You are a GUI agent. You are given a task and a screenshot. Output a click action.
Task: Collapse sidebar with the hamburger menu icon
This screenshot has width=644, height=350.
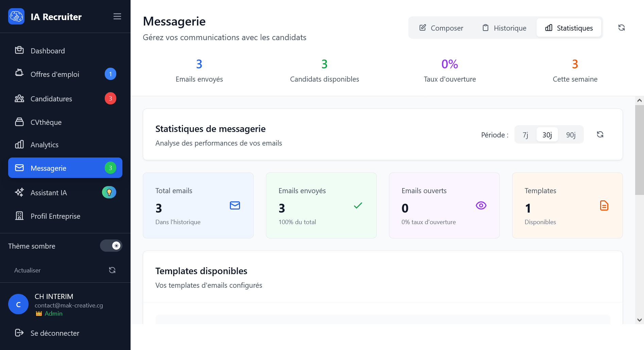tap(117, 16)
